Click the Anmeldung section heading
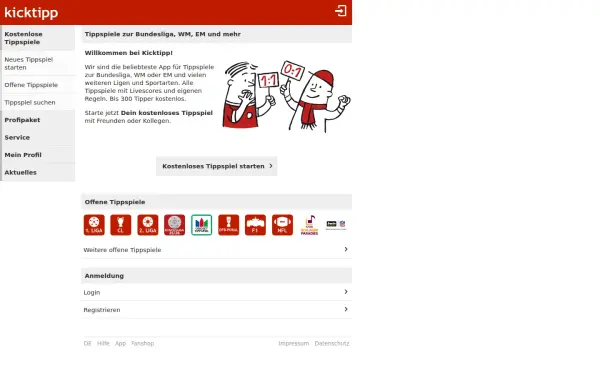600x375 pixels. (104, 276)
